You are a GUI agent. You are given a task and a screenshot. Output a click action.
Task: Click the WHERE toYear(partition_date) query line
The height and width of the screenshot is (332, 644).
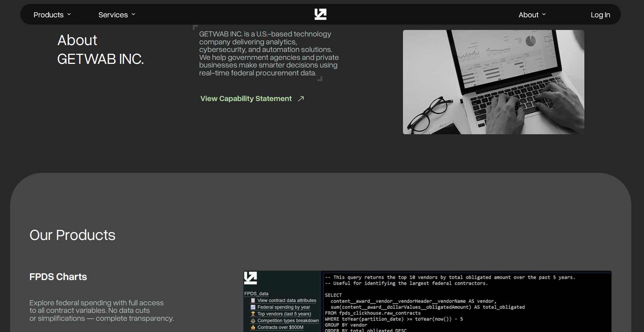point(394,319)
